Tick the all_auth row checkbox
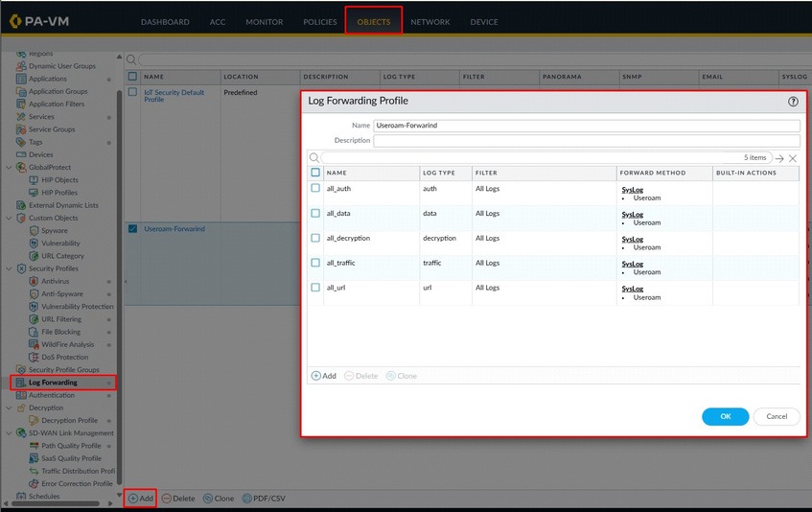Image resolution: width=812 pixels, height=512 pixels. click(x=315, y=188)
